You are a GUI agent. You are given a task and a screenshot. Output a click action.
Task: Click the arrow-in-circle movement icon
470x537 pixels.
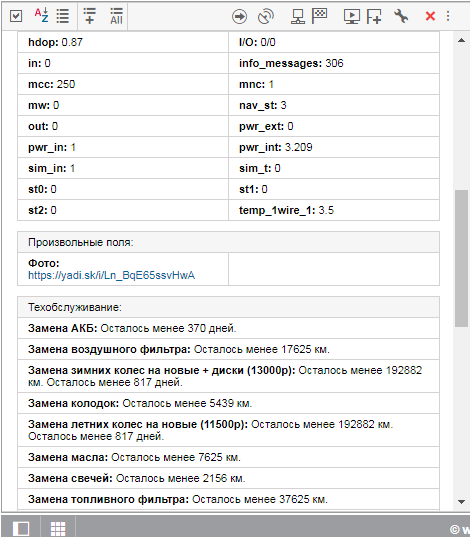(239, 16)
